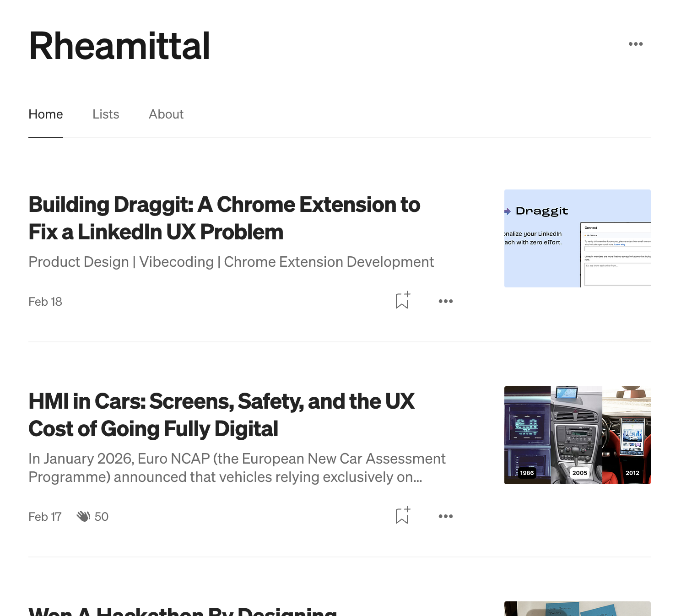
Task: Open options menu for the Draggit article
Action: 446,301
